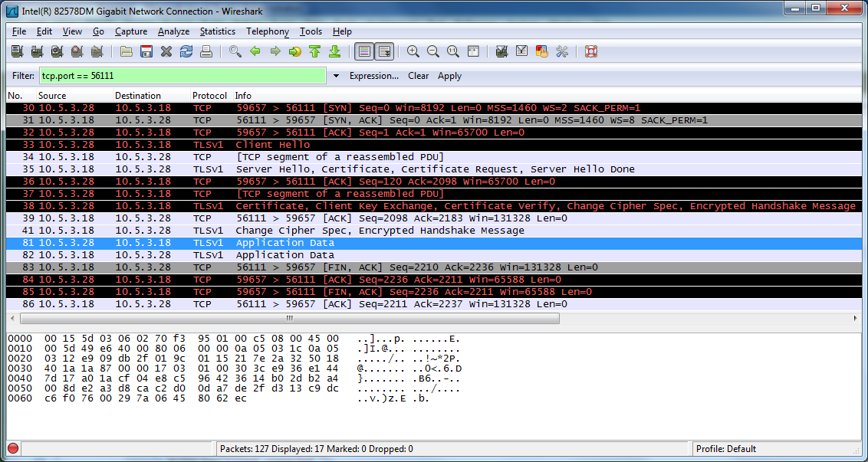This screenshot has height=462, width=868.
Task: Start a new live capture
Action: click(57, 51)
